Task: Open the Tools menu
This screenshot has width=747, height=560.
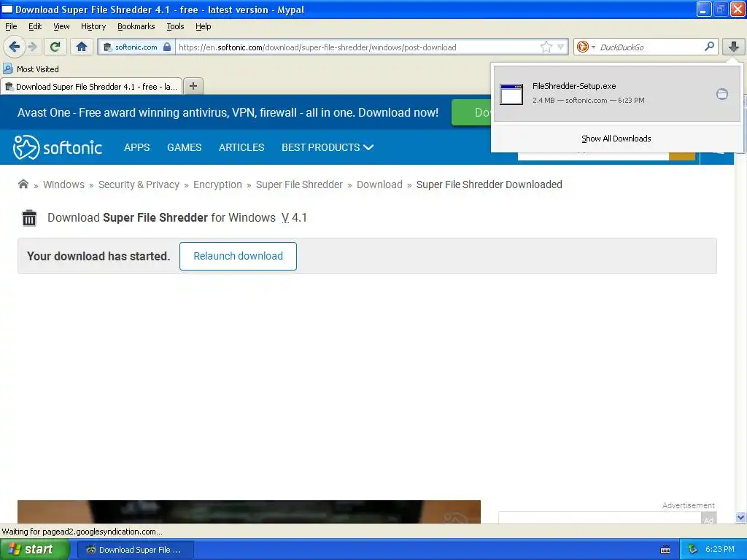Action: pos(175,26)
